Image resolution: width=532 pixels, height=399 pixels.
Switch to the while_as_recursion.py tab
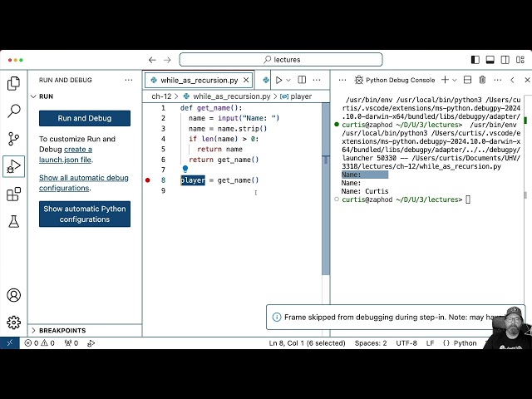click(199, 80)
